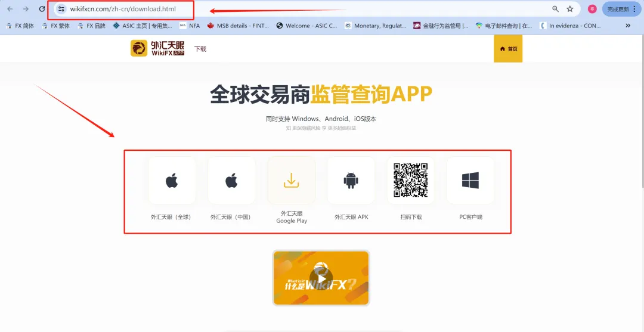The image size is (644, 332).
Task: Open Chrome three-dot menu
Action: point(636,9)
